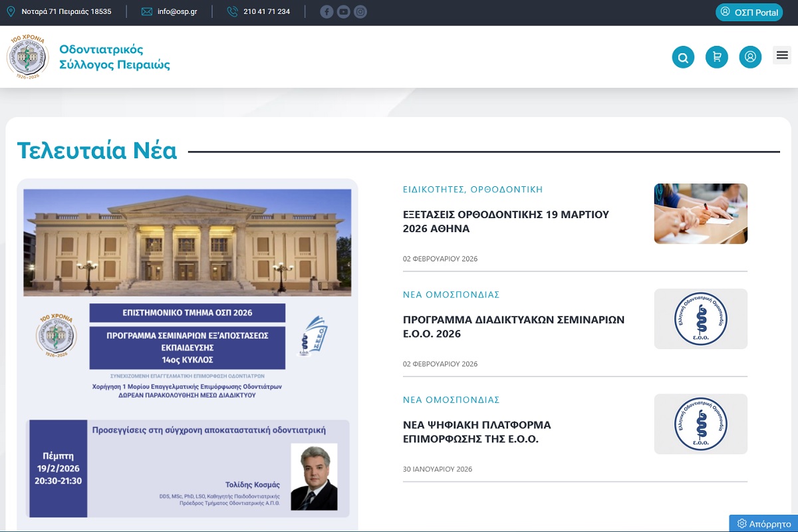Screen dimensions: 798x532
Task: Open the hamburger navigation menu
Action: [782, 55]
